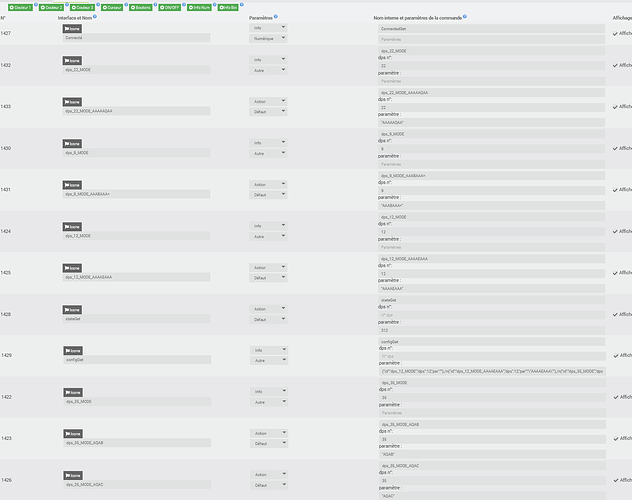The height and width of the screenshot is (500, 632).
Task: Open the Icone picker for command 1431
Action: click(x=72, y=185)
